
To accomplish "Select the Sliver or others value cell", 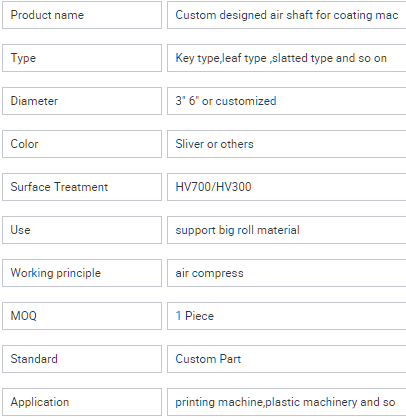I will pos(286,144).
